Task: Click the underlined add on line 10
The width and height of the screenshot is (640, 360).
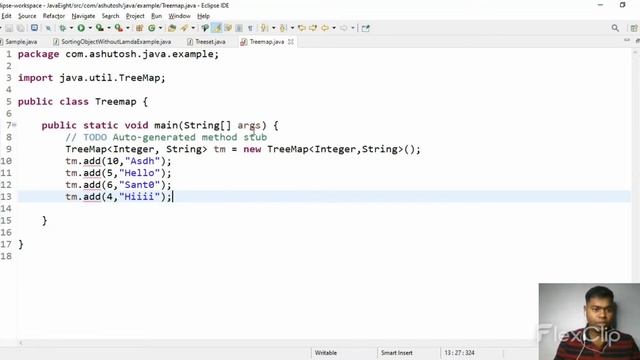Action: coord(92,161)
